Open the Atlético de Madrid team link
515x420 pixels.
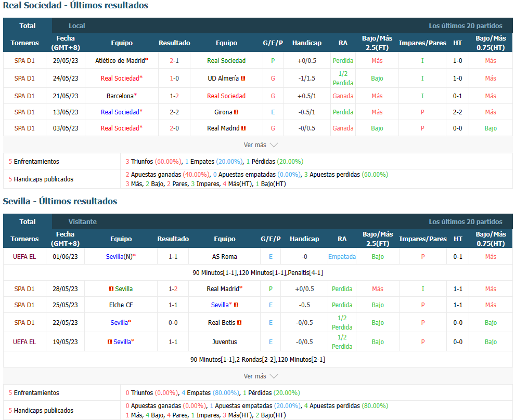click(120, 61)
